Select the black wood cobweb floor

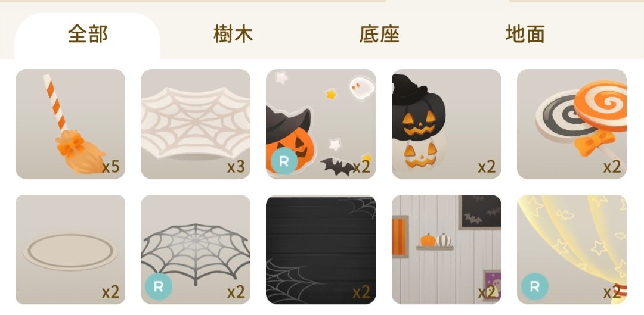click(x=321, y=249)
